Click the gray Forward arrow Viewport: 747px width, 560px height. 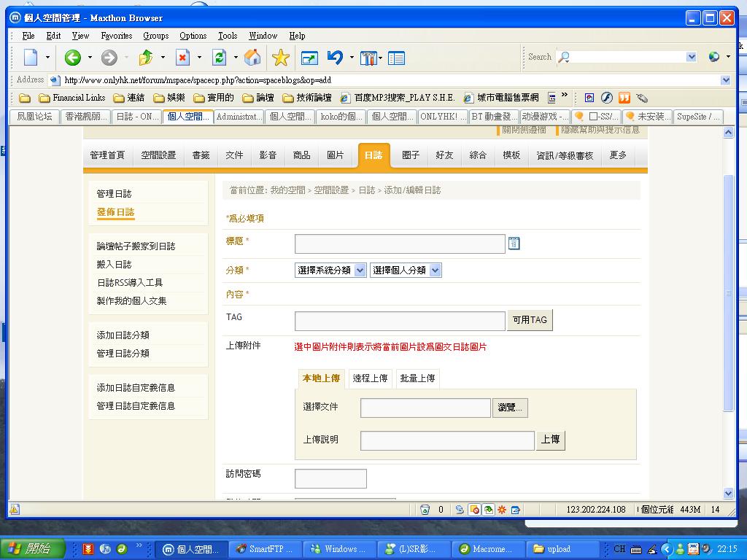[x=109, y=58]
